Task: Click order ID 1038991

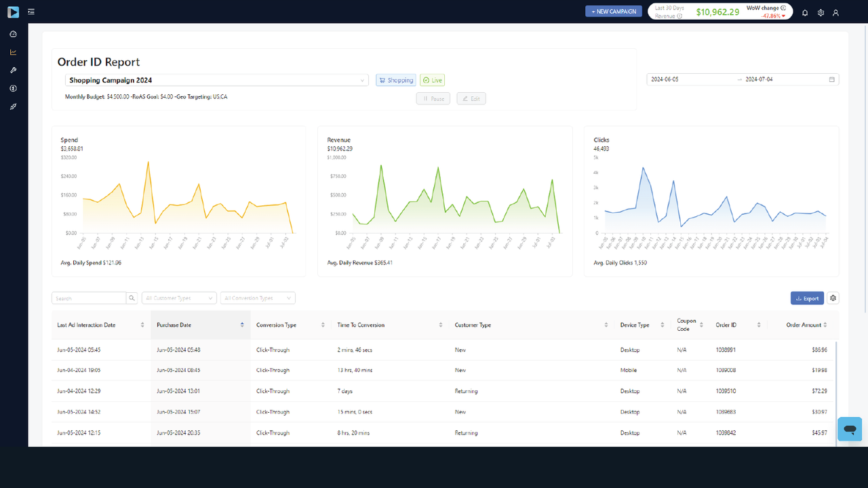Action: click(x=726, y=350)
